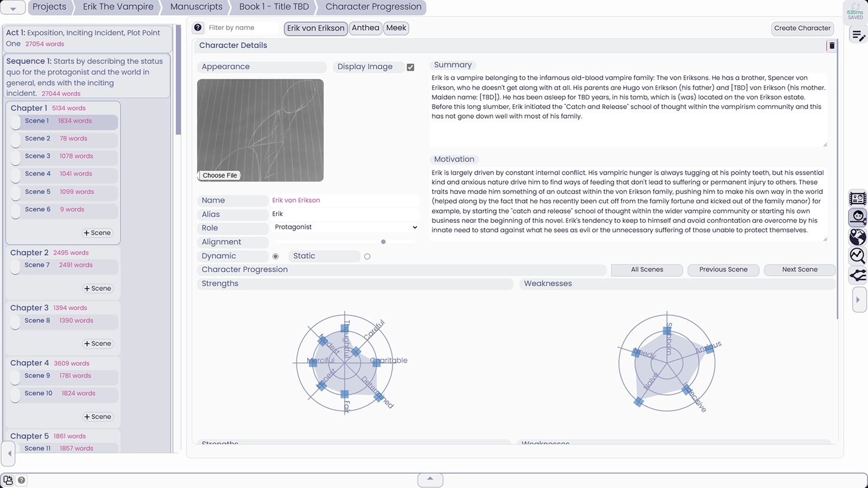868x488 pixels.
Task: Click the help icon beside name filter
Action: tap(198, 28)
